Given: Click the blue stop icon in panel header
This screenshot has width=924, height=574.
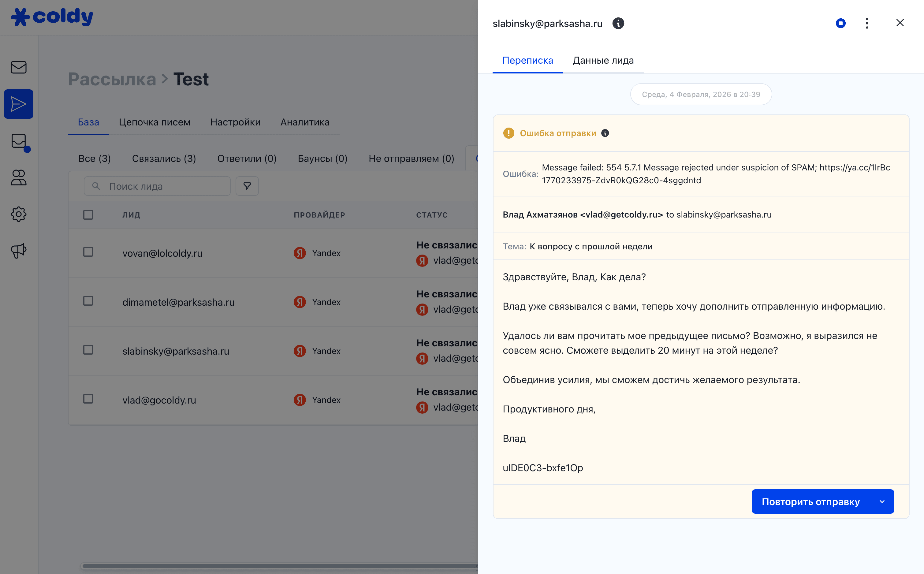Looking at the screenshot, I should [840, 24].
